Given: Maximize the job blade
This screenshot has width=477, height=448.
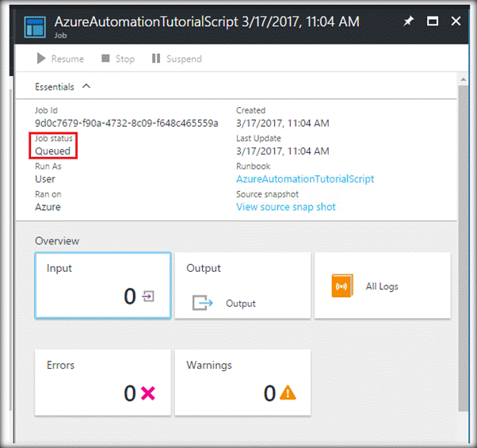Looking at the screenshot, I should (433, 21).
